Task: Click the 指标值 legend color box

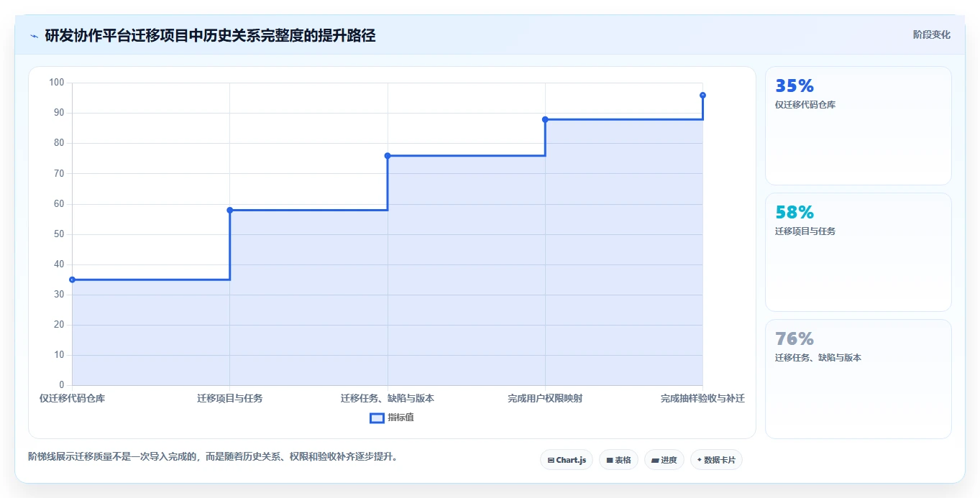Action: pyautogui.click(x=377, y=418)
